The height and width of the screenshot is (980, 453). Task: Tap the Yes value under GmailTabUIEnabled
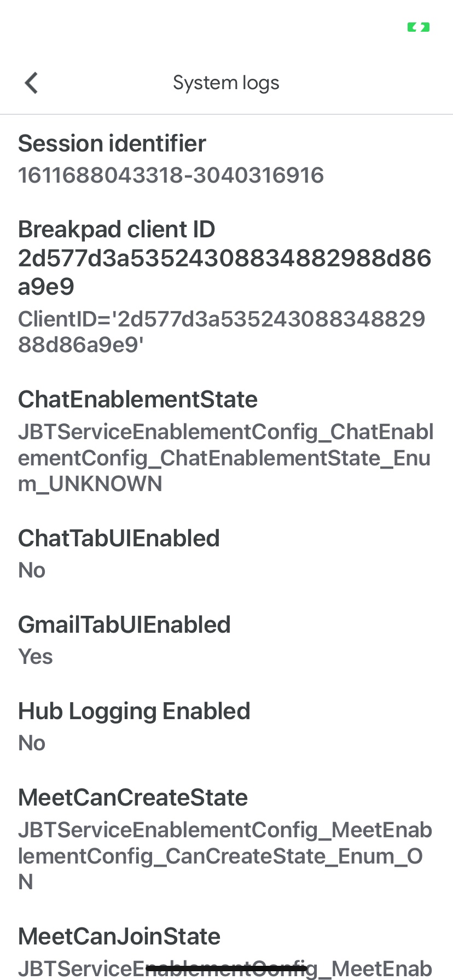point(36,656)
